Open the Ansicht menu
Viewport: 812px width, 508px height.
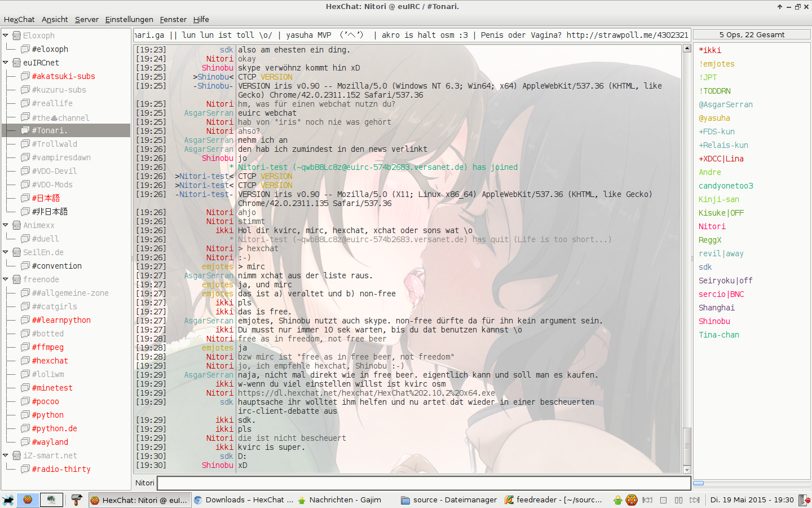(55, 19)
